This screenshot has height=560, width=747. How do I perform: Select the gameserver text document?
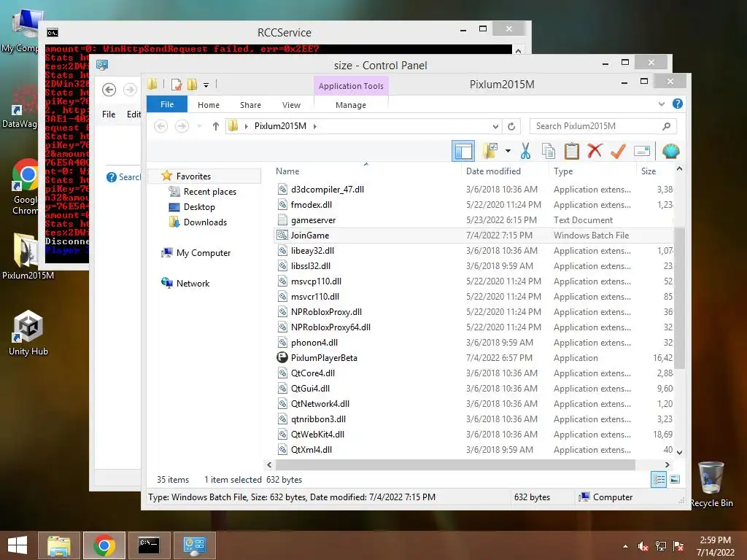(474, 220)
